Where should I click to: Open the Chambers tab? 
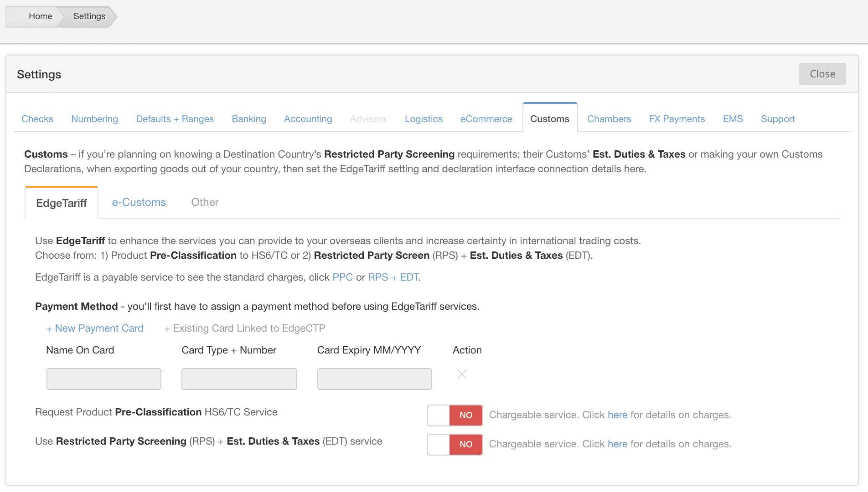coord(609,119)
